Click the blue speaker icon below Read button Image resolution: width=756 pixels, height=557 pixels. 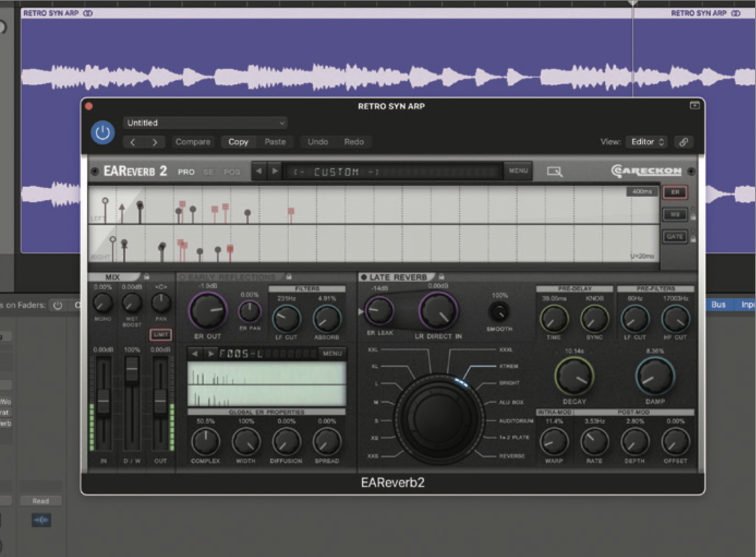tap(41, 520)
